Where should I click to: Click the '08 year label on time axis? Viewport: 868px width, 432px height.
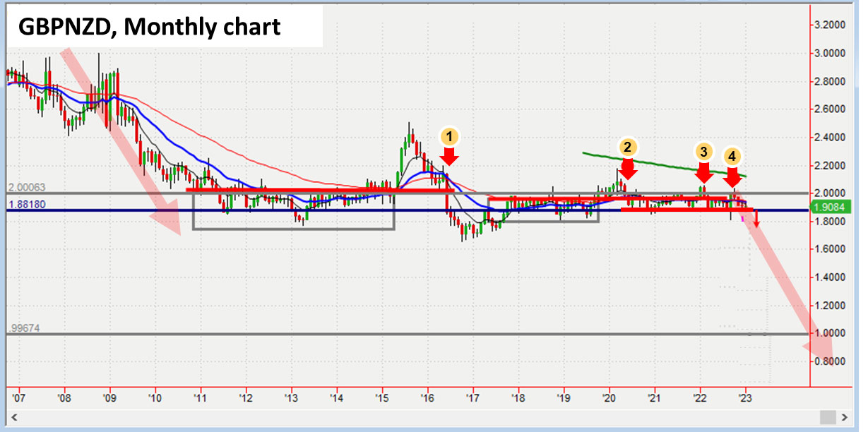[x=64, y=397]
